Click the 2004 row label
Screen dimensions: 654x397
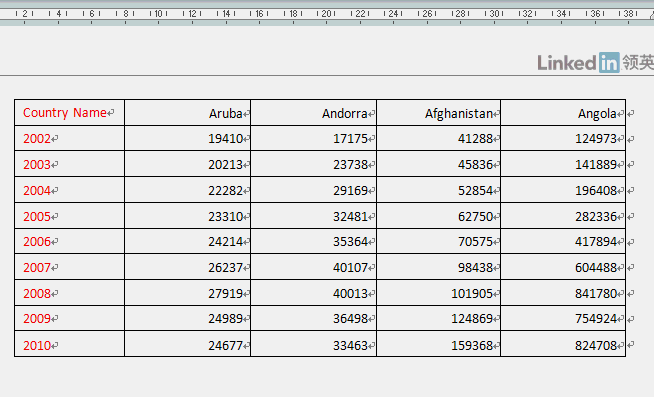coord(37,190)
